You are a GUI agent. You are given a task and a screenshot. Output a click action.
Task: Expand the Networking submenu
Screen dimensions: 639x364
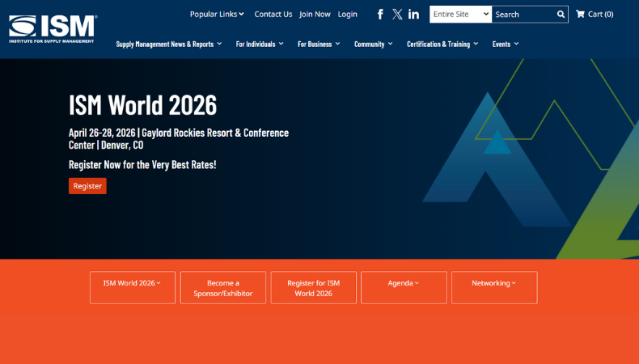click(x=494, y=287)
